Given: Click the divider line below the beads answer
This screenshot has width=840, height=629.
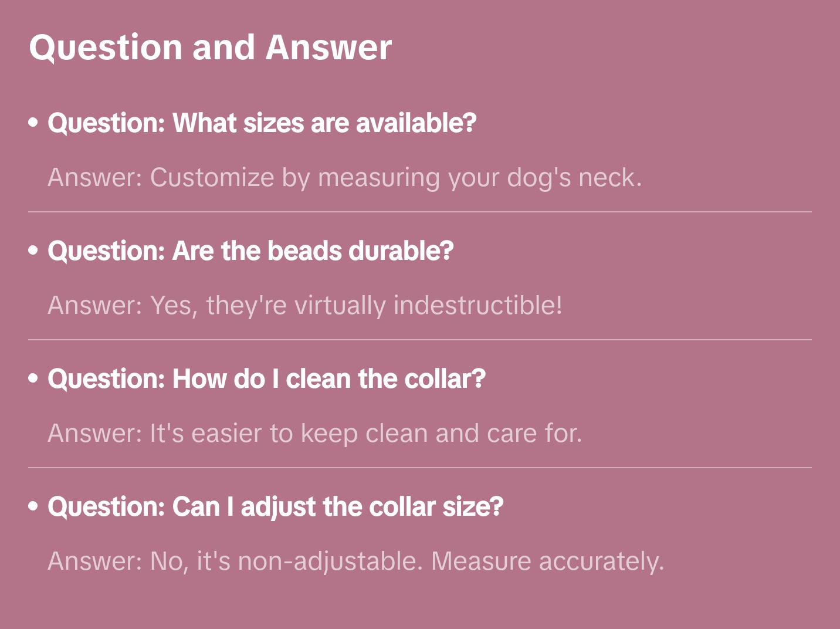Looking at the screenshot, I should pyautogui.click(x=419, y=340).
